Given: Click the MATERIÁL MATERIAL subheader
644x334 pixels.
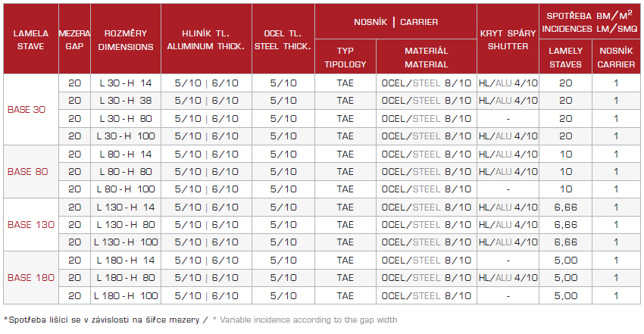Looking at the screenshot, I should click(427, 57).
